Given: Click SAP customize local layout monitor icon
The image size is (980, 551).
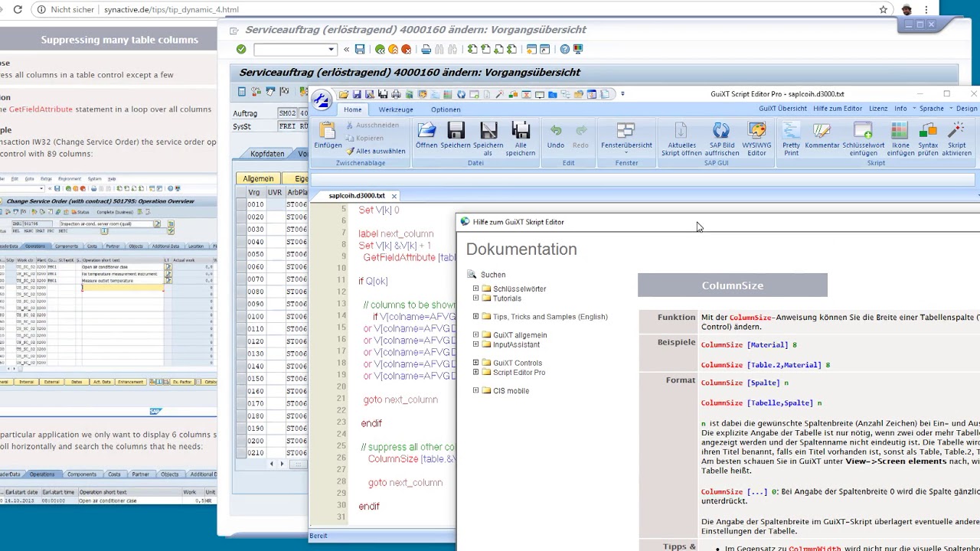Looking at the screenshot, I should point(577,49).
